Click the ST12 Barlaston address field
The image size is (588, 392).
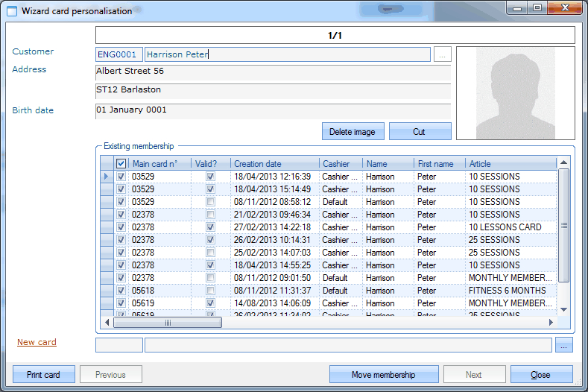coord(273,91)
